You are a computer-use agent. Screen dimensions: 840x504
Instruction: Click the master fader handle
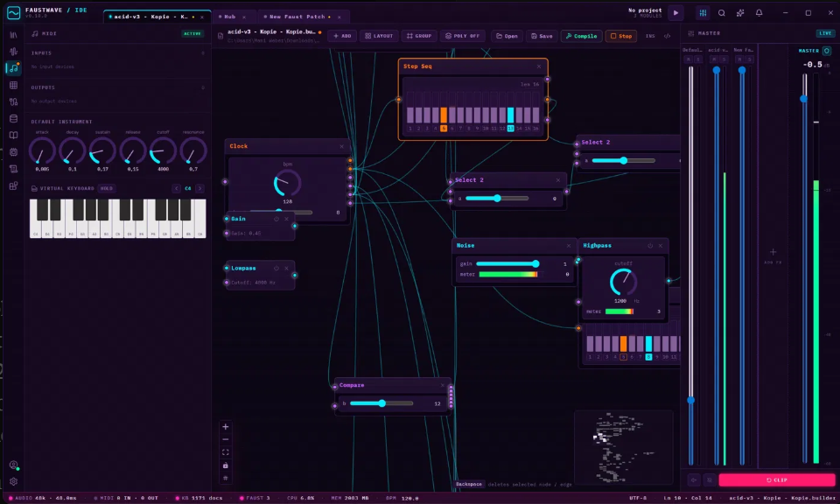[803, 99]
